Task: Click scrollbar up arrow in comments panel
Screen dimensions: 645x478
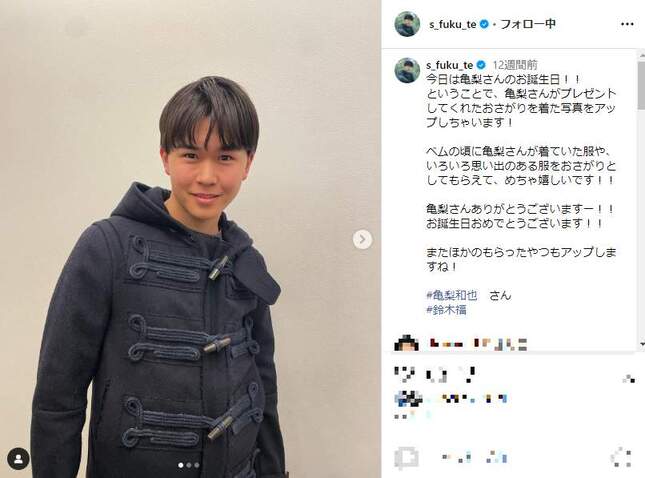Action: [641, 54]
